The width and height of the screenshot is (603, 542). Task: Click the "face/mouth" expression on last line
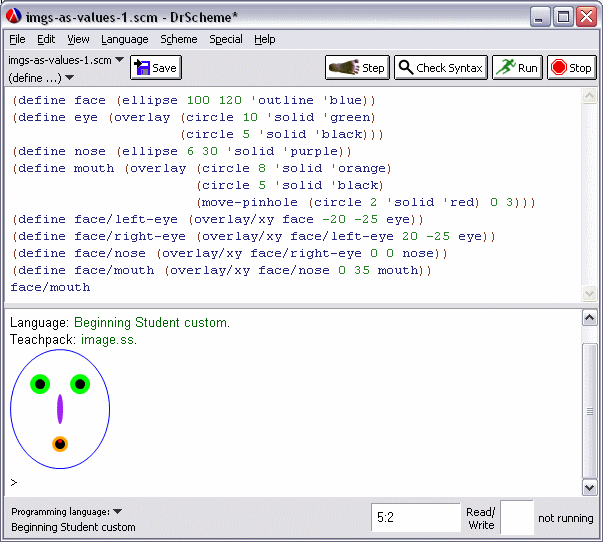click(50, 287)
